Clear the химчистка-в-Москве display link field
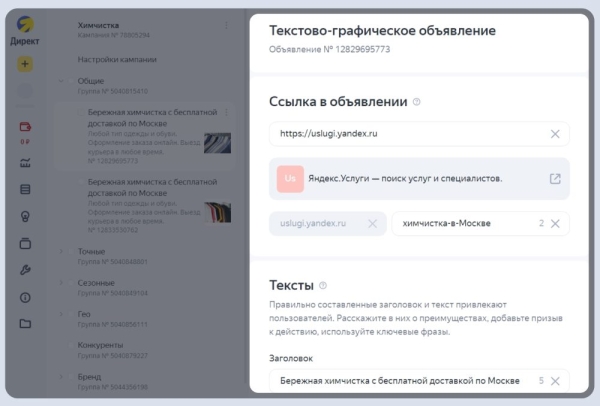The height and width of the screenshot is (406, 600). click(x=555, y=223)
